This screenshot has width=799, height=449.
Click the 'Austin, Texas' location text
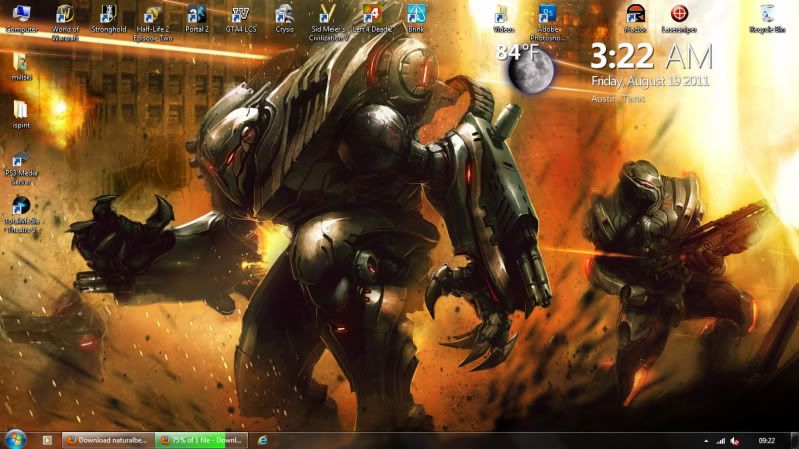tap(618, 99)
